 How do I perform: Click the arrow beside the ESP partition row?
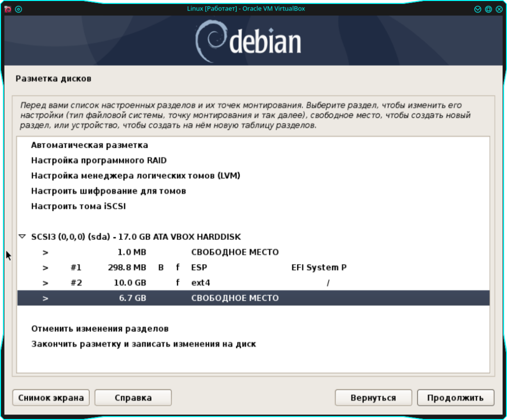pos(46,268)
